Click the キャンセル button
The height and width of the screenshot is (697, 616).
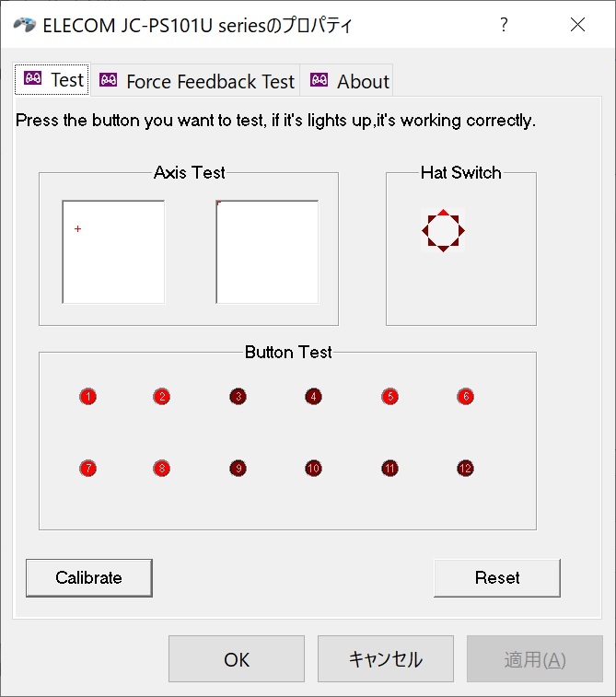pos(385,658)
